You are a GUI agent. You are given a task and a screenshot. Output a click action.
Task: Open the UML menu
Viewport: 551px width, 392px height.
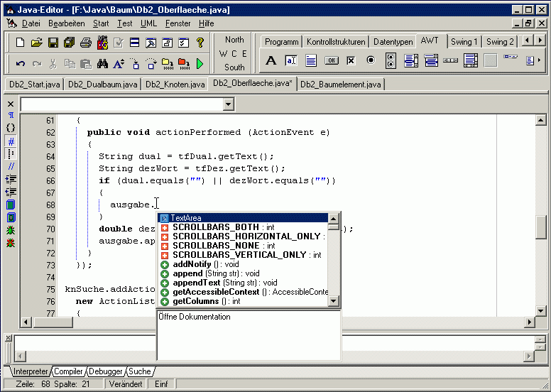148,23
